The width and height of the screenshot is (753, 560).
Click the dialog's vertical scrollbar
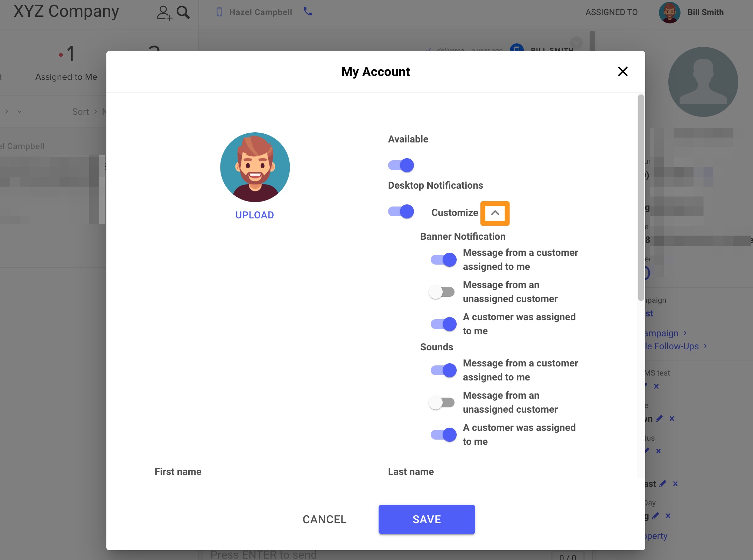pyautogui.click(x=641, y=198)
